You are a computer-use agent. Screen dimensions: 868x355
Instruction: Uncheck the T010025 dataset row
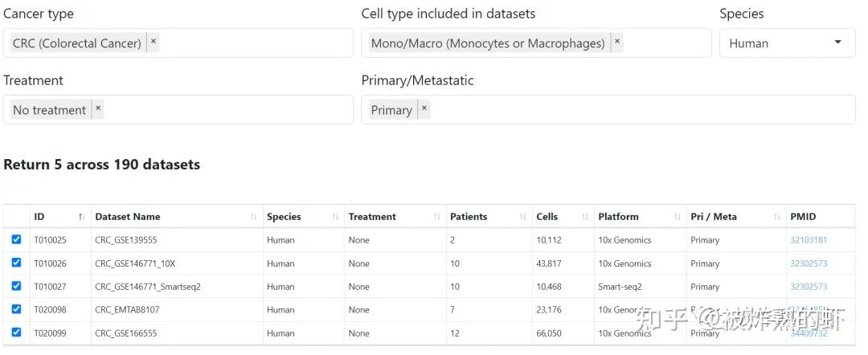(x=16, y=239)
